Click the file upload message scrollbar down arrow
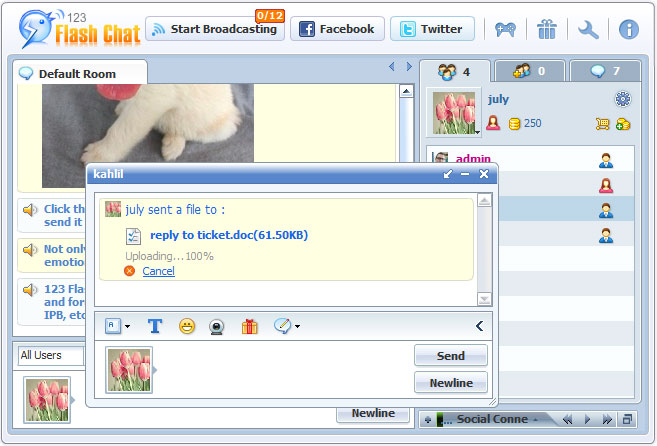This screenshot has height=446, width=657. pos(484,298)
